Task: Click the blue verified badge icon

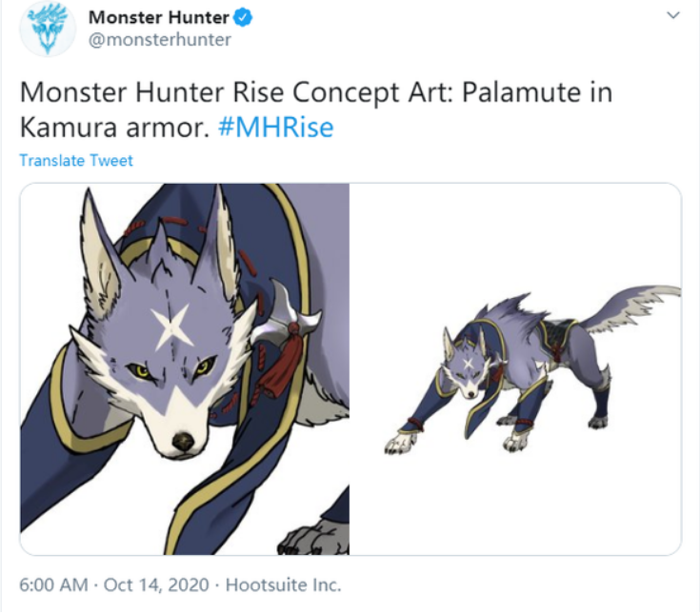Action: click(243, 18)
